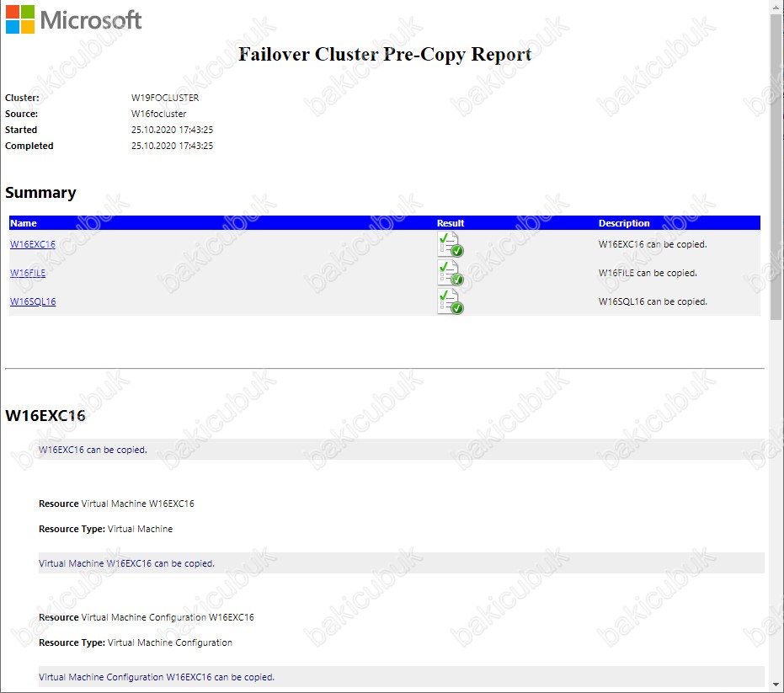The image size is (784, 693).
Task: Click the W16EXC16 section heading
Action: [45, 415]
